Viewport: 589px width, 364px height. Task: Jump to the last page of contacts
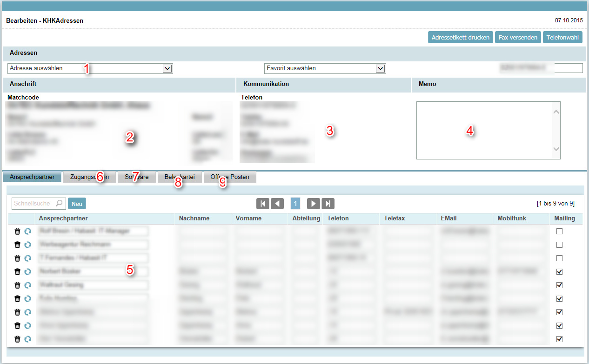click(328, 203)
